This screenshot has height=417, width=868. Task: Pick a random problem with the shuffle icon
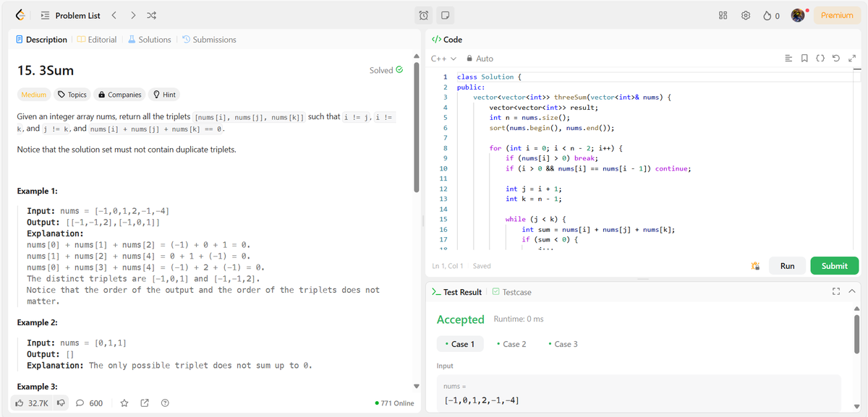coord(150,14)
